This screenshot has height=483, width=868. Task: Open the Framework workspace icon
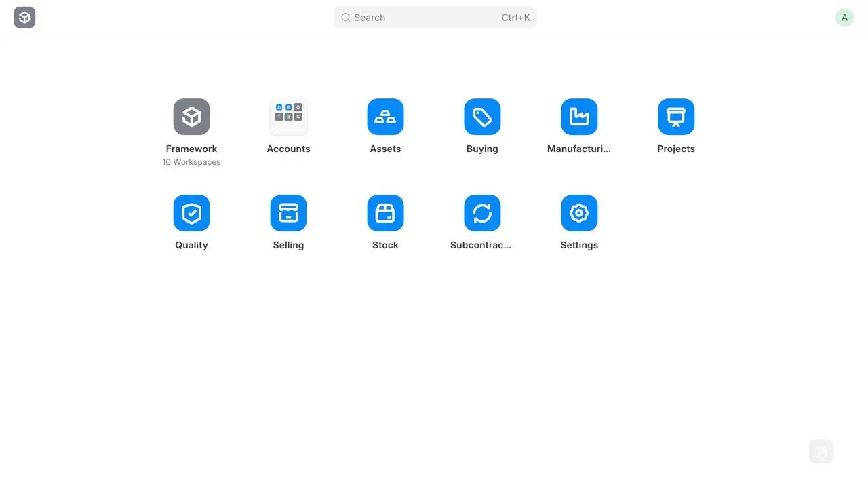click(x=191, y=117)
